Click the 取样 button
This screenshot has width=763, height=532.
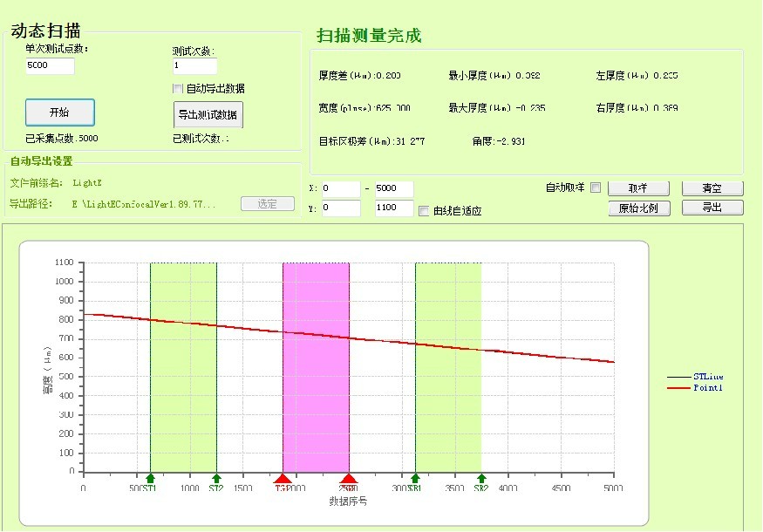point(638,188)
